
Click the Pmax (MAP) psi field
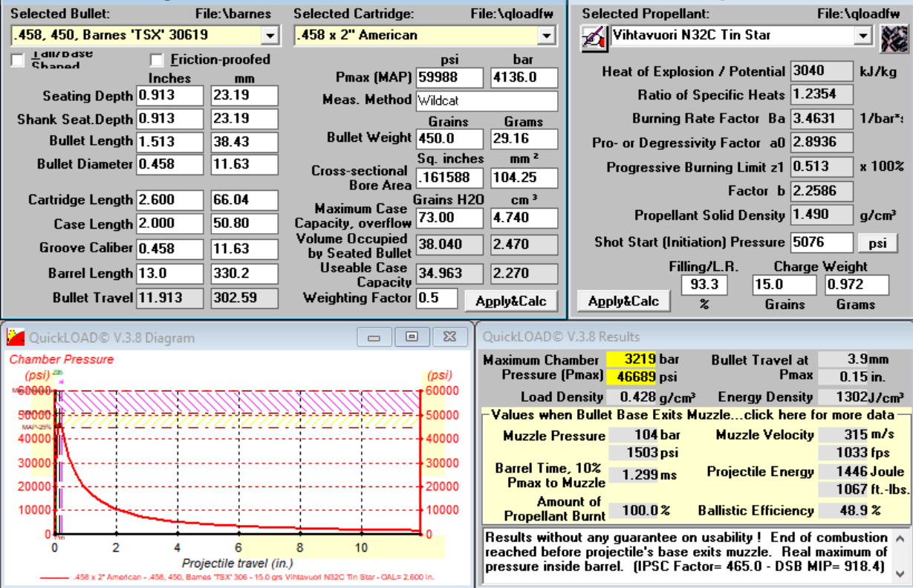(x=449, y=78)
